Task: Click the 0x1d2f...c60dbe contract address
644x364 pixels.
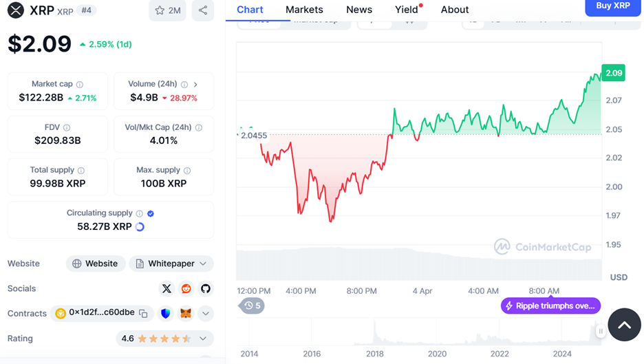Action: click(101, 312)
